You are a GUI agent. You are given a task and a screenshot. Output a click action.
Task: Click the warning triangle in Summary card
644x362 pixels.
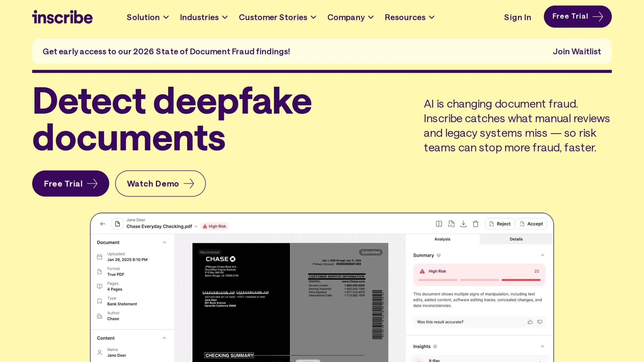[422, 271]
